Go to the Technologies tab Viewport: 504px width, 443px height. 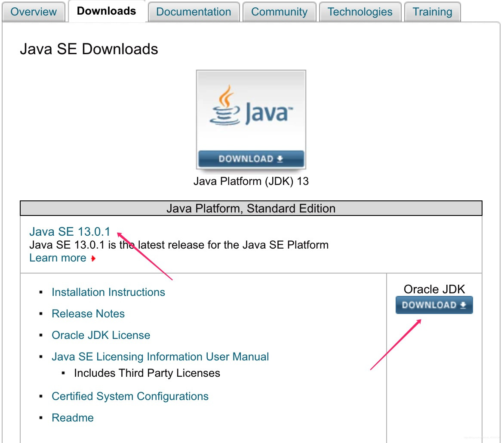pyautogui.click(x=360, y=12)
